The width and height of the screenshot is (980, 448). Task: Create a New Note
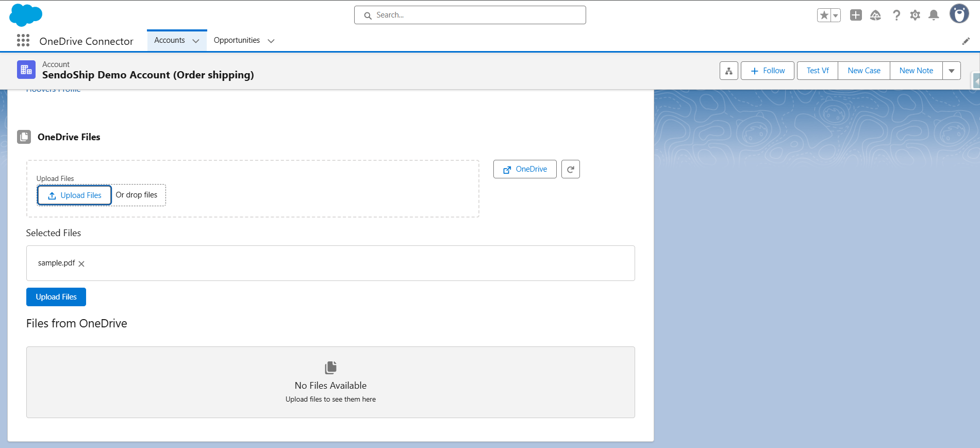click(x=916, y=71)
